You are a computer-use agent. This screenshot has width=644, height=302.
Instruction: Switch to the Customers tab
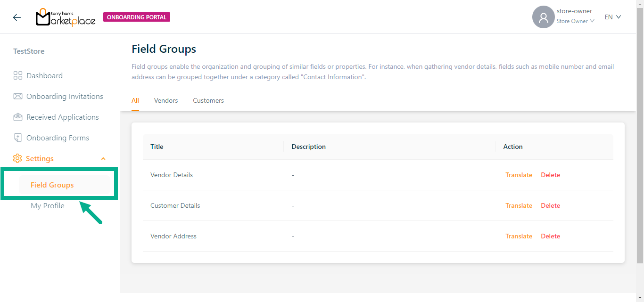click(208, 100)
